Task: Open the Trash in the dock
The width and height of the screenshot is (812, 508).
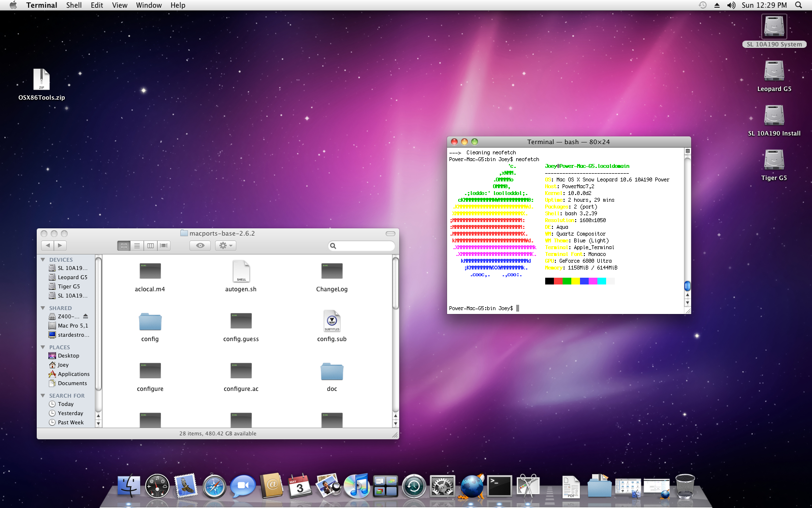Action: [685, 487]
